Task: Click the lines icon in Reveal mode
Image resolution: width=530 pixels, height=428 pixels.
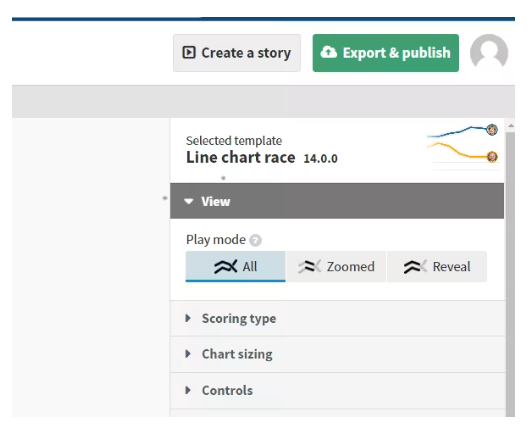Action: [415, 267]
